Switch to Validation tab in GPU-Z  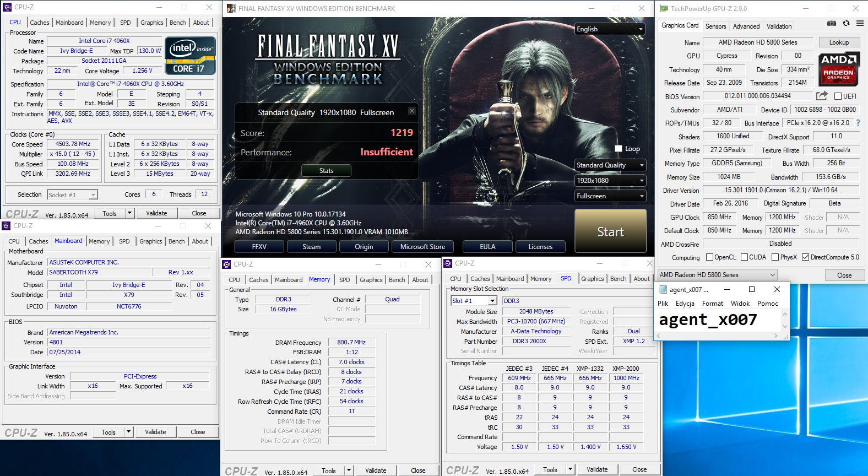(779, 26)
